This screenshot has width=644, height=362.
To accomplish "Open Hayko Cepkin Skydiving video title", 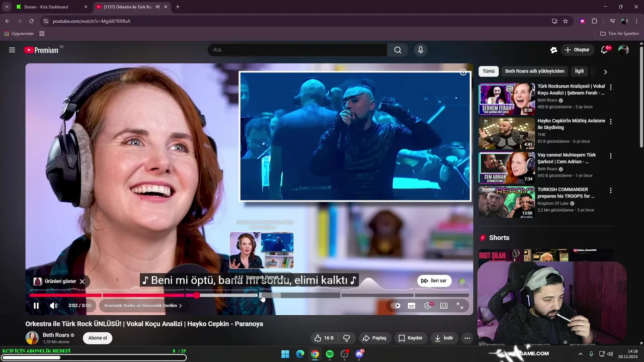I will (571, 124).
